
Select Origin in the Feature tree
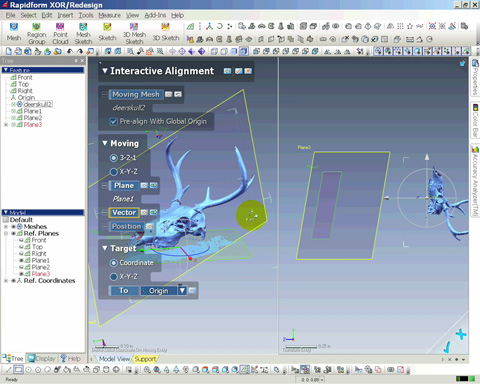(x=26, y=98)
